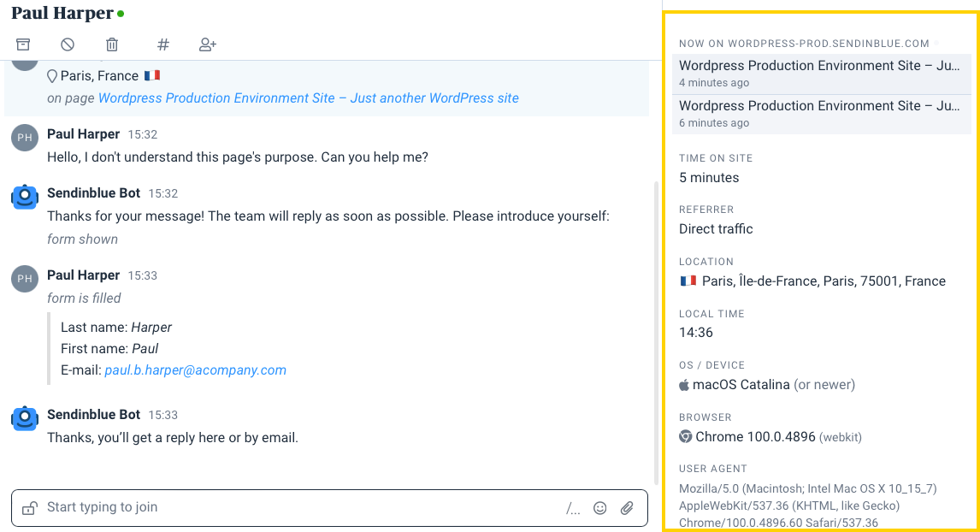Click the Apple logo next to macOS Catalina
980x532 pixels.
[684, 385]
